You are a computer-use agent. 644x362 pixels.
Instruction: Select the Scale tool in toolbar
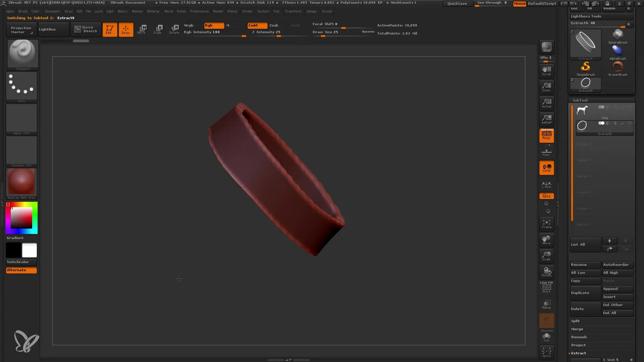[158, 29]
